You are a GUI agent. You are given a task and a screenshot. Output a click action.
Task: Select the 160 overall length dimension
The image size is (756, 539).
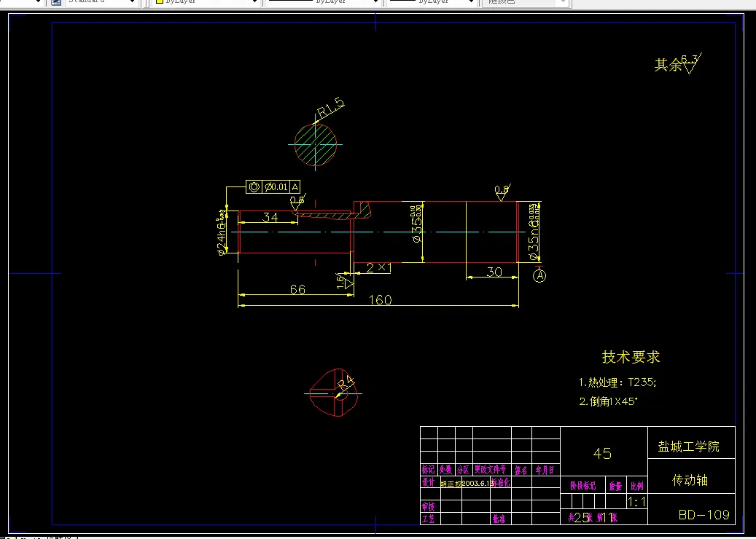click(380, 300)
